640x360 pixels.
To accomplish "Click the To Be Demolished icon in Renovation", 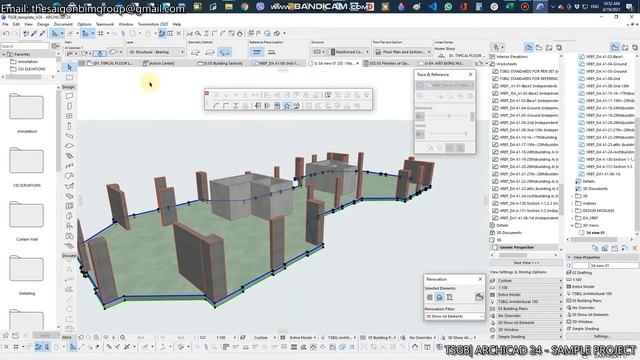I will click(440, 297).
